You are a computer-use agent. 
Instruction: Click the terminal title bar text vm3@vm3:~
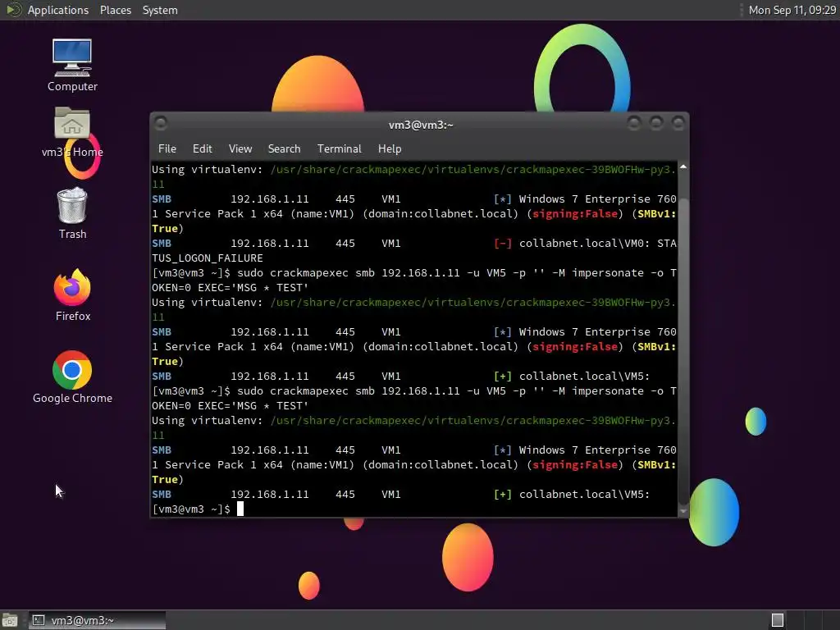[x=421, y=125]
